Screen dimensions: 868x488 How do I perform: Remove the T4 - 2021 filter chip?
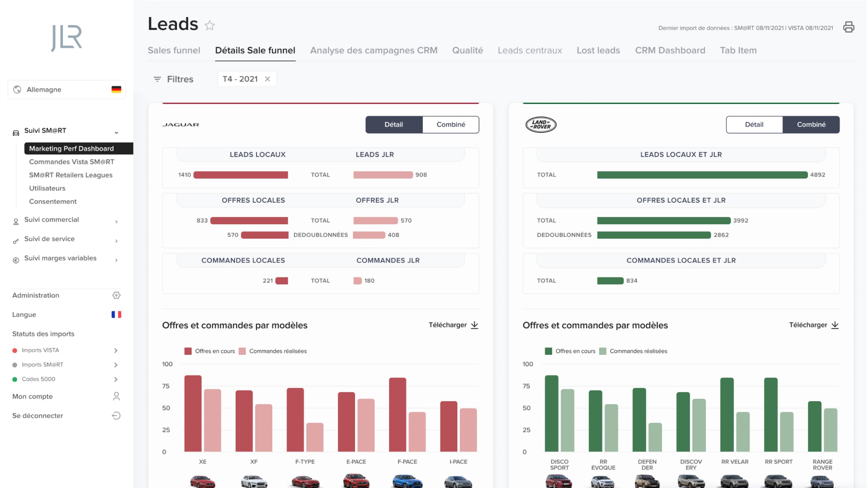268,79
